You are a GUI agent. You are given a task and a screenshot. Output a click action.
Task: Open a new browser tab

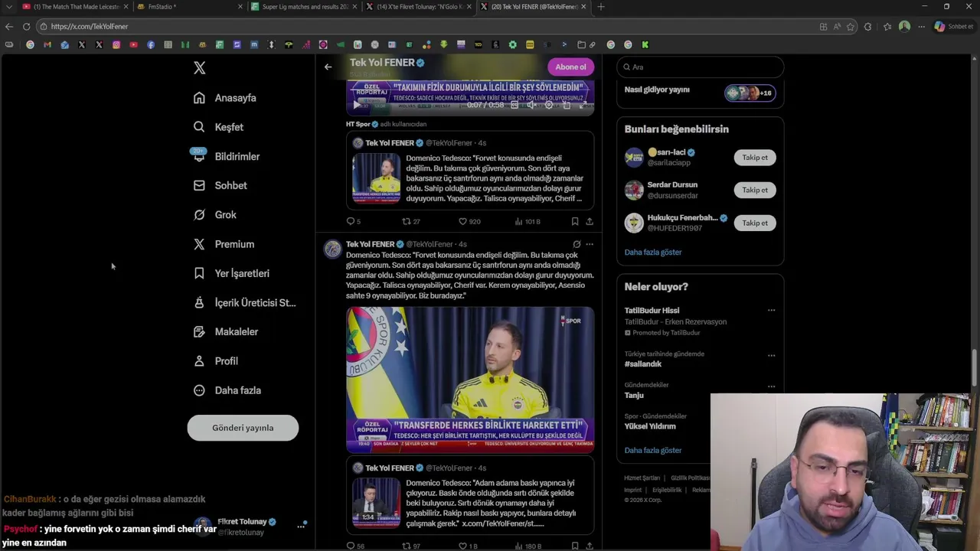click(601, 7)
